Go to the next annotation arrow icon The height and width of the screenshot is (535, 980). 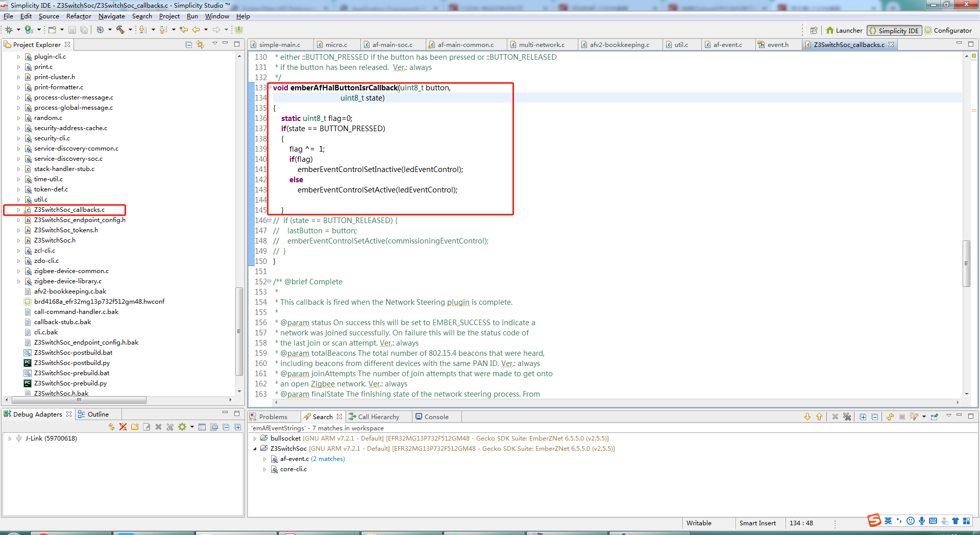click(143, 30)
